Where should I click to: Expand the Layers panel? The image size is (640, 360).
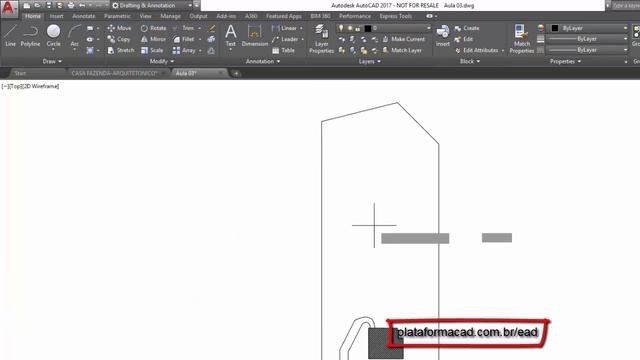tap(369, 61)
